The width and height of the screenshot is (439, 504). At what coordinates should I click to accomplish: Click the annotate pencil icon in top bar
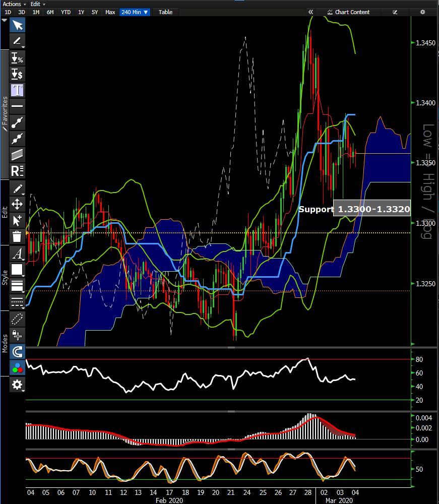pos(395,12)
